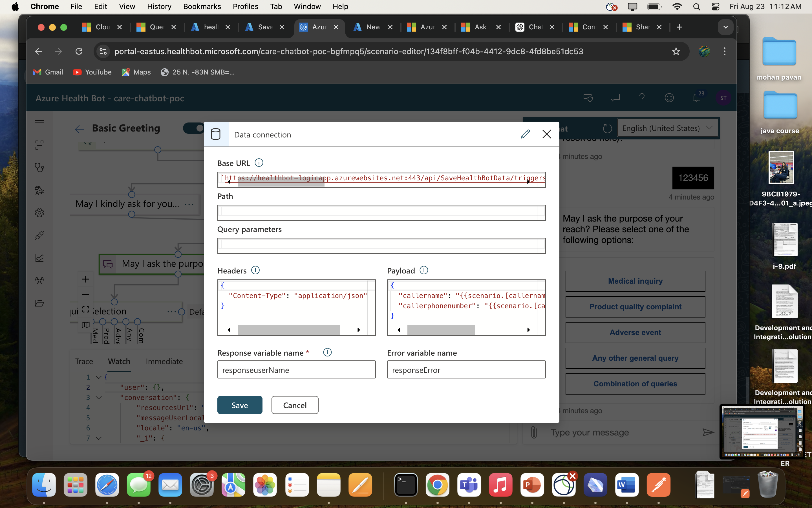Collapse line 1 of the Watch JSON
This screenshot has width=812, height=508.
(x=98, y=377)
